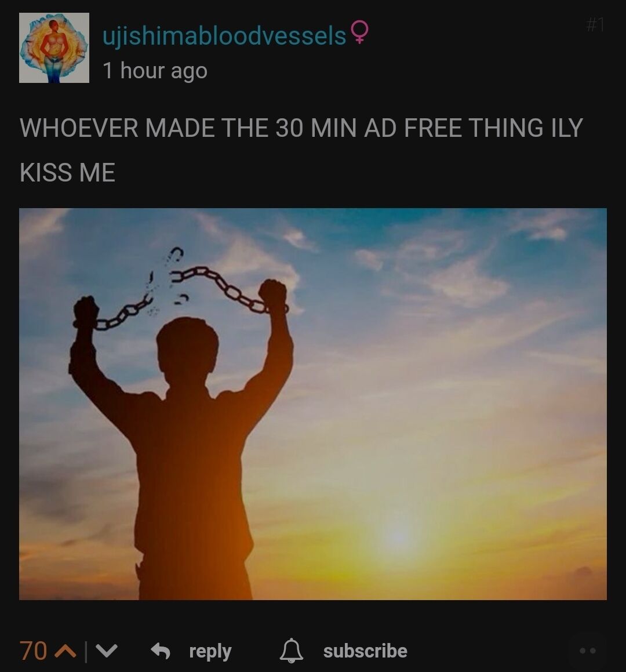
Task: Open the attached sunset silhouette image
Action: [x=313, y=404]
